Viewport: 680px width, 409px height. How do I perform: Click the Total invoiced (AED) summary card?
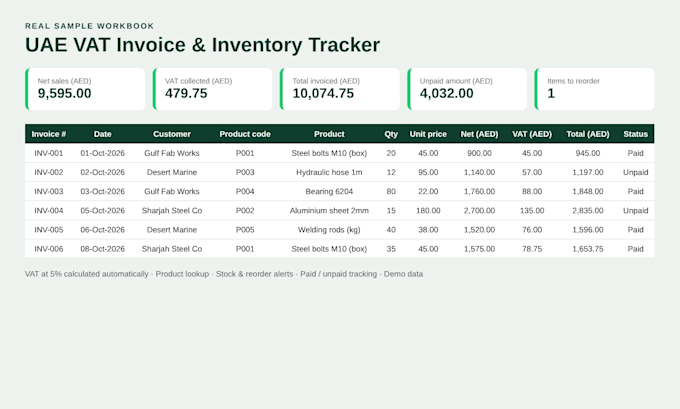[340, 89]
